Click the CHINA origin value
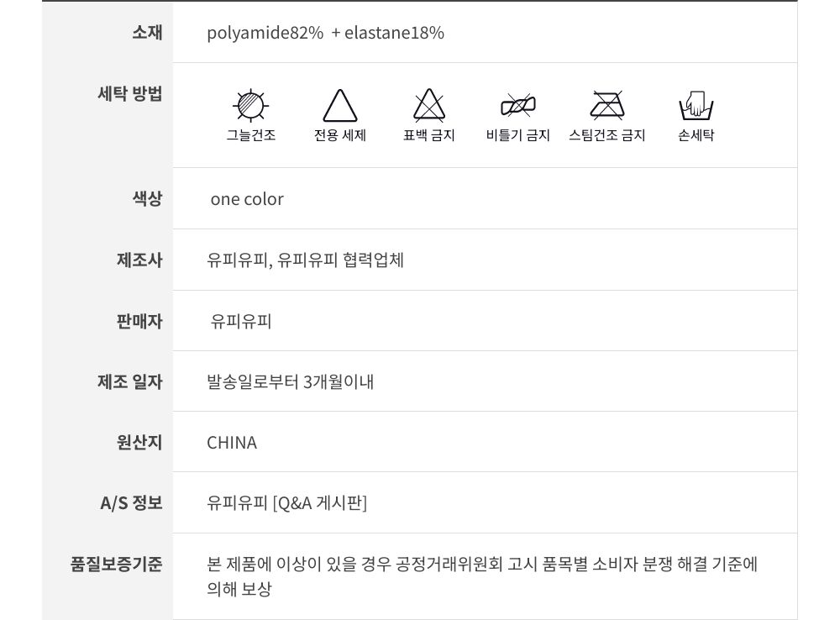 pyautogui.click(x=232, y=443)
